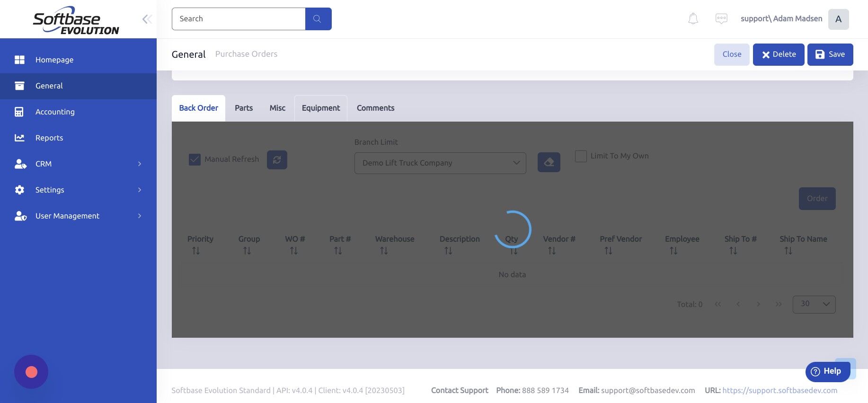Viewport: 868px width, 403px height.
Task: Open the user avatar A menu
Action: tap(838, 19)
